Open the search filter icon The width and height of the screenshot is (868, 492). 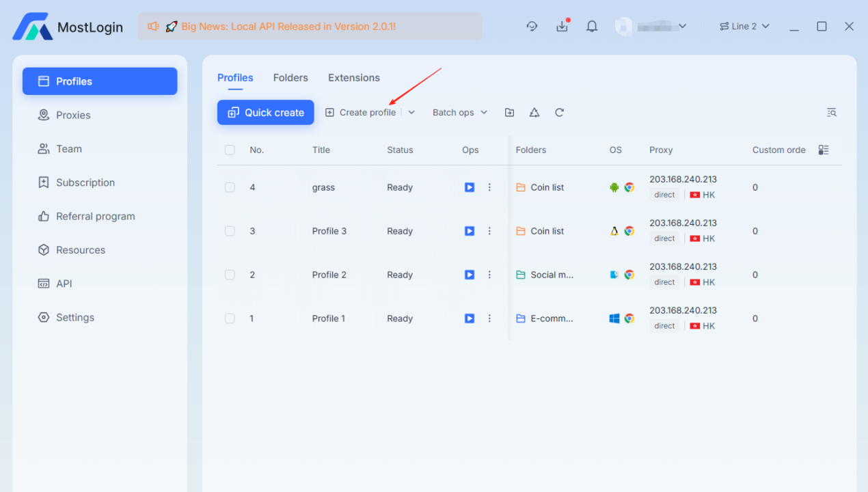coord(831,112)
